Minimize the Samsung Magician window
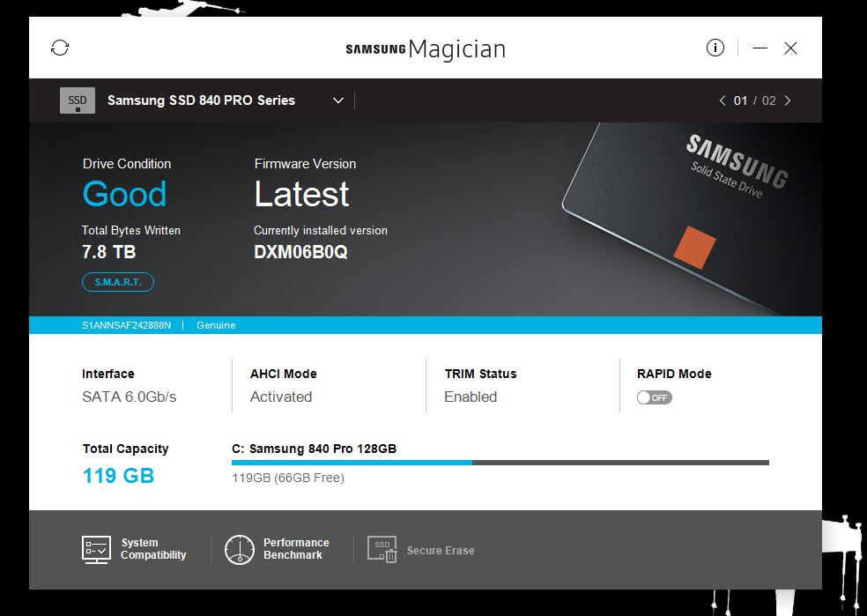 point(760,48)
